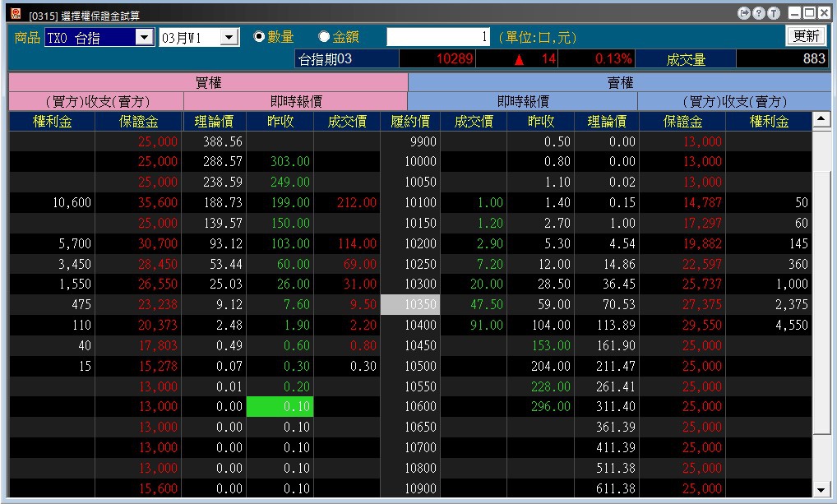Image resolution: width=837 pixels, height=504 pixels.
Task: Click put theoretical price 70.53
Action: pos(618,304)
